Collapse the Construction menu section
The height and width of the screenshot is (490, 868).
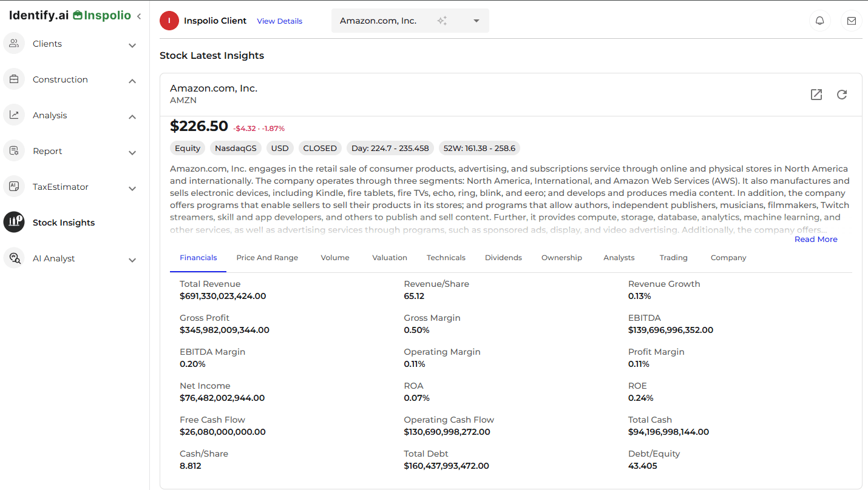[132, 81]
